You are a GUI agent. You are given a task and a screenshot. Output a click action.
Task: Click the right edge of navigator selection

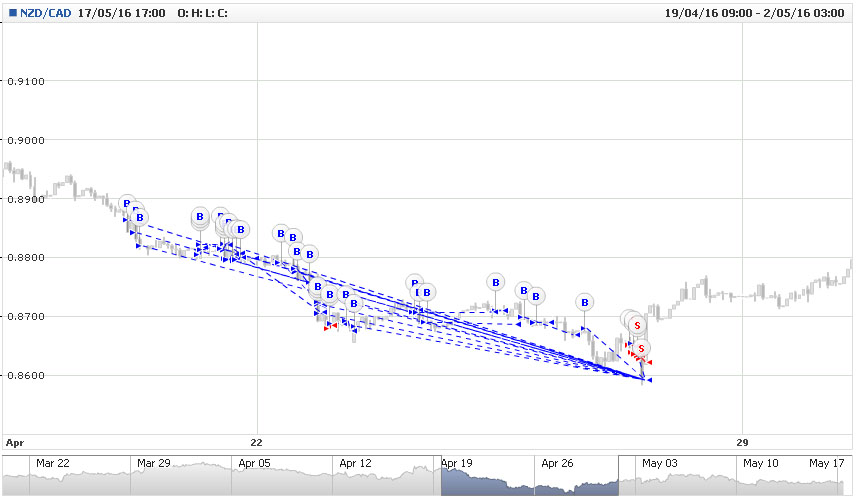coord(619,475)
